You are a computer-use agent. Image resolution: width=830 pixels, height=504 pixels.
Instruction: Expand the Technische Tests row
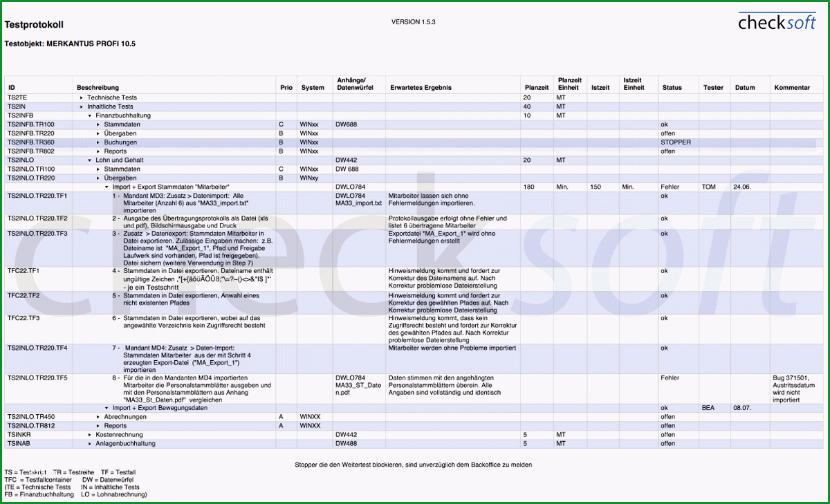tap(82, 98)
